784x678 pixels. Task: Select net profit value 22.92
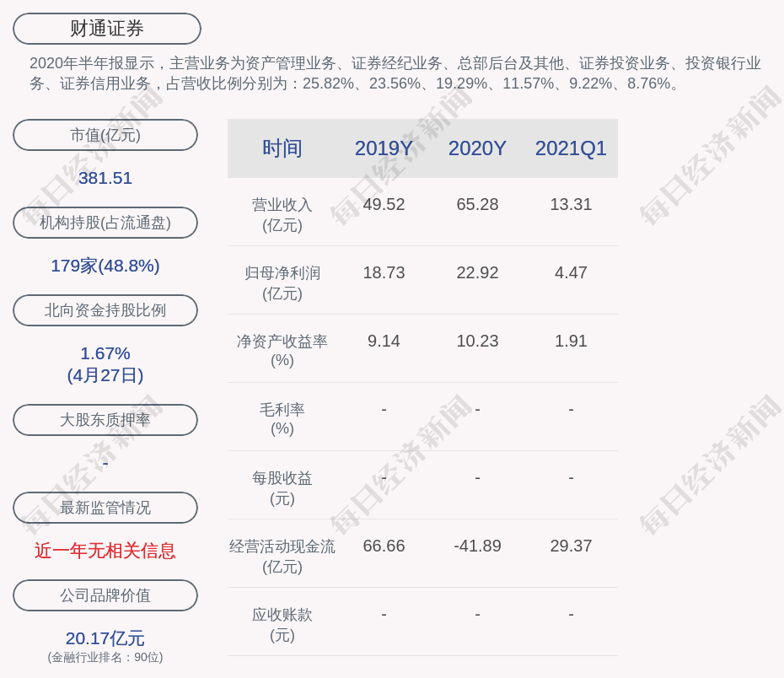[x=477, y=272]
